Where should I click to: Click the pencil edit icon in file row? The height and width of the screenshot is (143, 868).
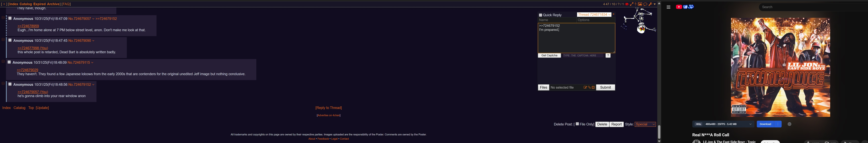tap(585, 87)
